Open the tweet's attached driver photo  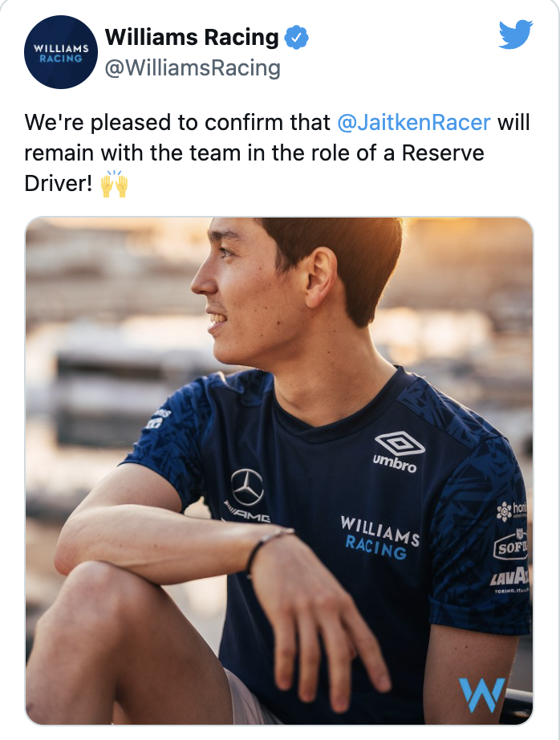[x=279, y=470]
